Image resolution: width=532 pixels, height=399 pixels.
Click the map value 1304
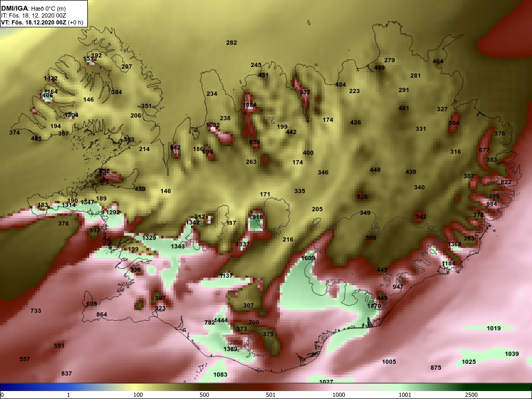(x=71, y=115)
